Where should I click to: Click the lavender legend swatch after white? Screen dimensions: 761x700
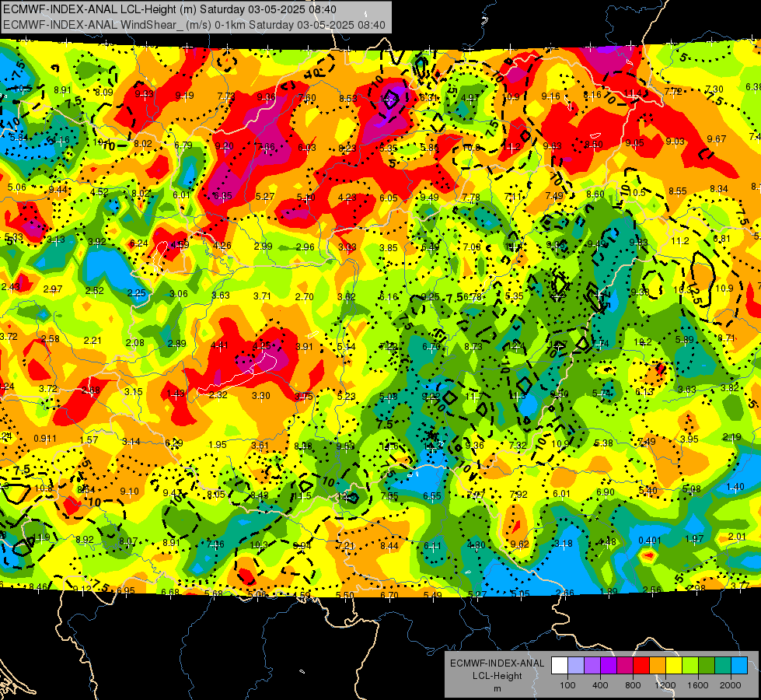pos(576,666)
